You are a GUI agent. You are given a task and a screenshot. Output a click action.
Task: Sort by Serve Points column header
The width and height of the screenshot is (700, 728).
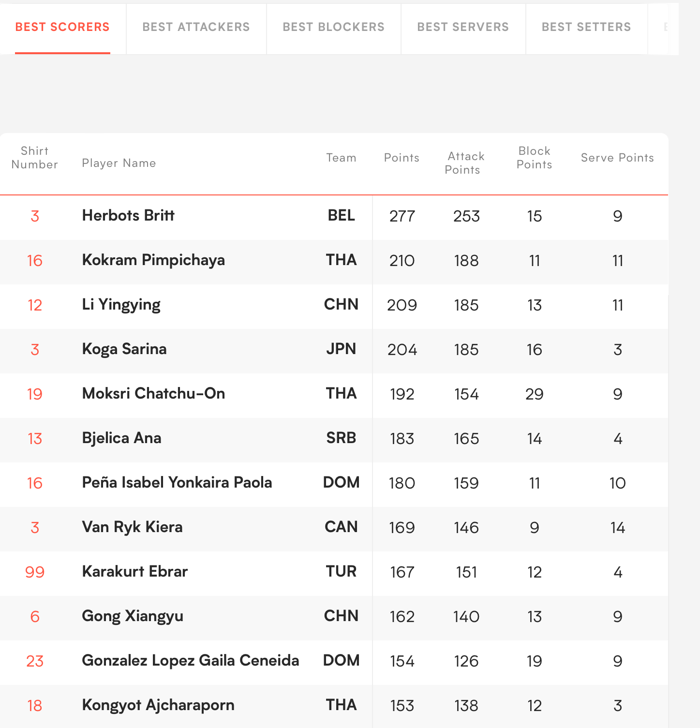617,158
